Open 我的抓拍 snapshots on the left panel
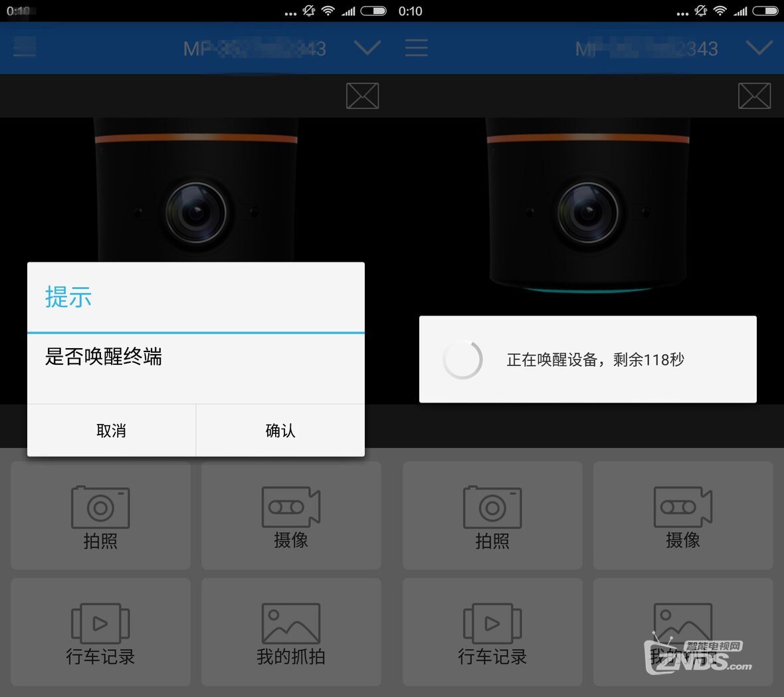Image resolution: width=784 pixels, height=697 pixels. [x=290, y=631]
